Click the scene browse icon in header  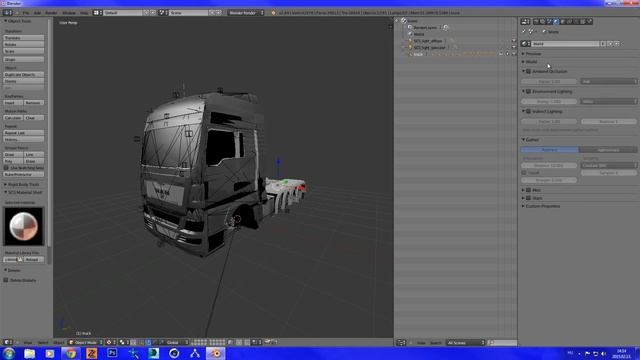[162, 13]
